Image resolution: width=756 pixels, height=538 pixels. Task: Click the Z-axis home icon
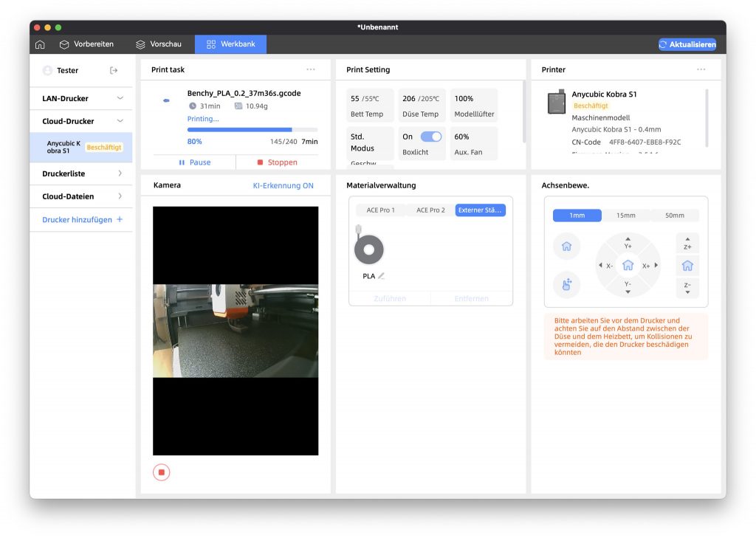tap(687, 266)
